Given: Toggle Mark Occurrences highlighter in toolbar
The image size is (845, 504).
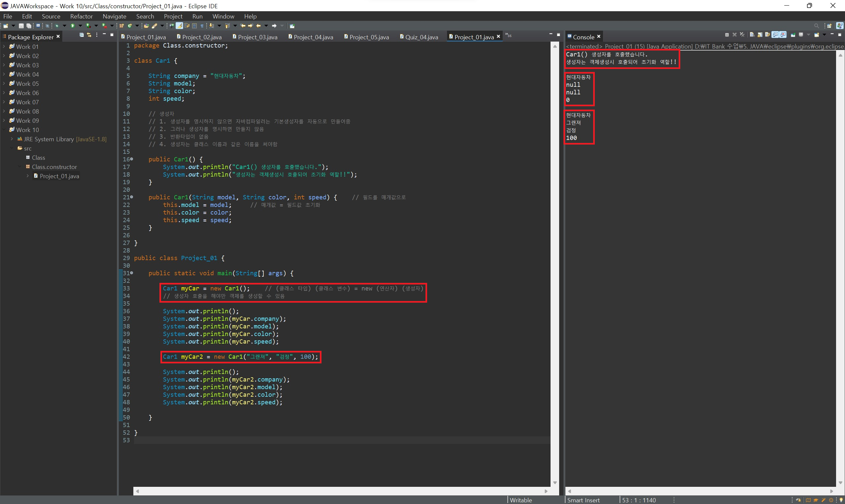Looking at the screenshot, I should click(179, 26).
